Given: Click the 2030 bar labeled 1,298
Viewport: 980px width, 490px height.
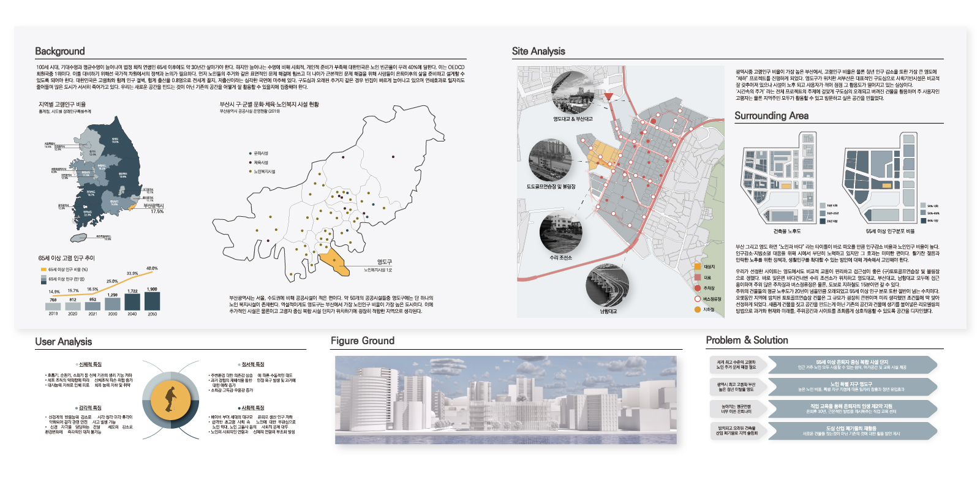Looking at the screenshot, I should click(113, 304).
